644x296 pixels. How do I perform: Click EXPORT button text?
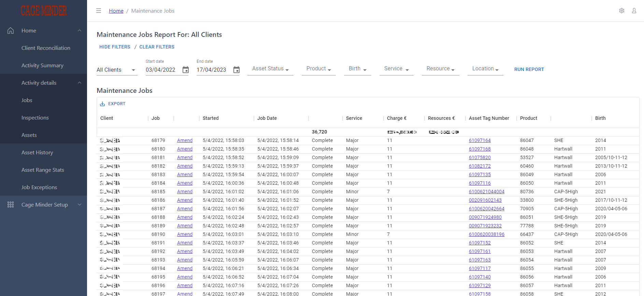click(x=117, y=104)
